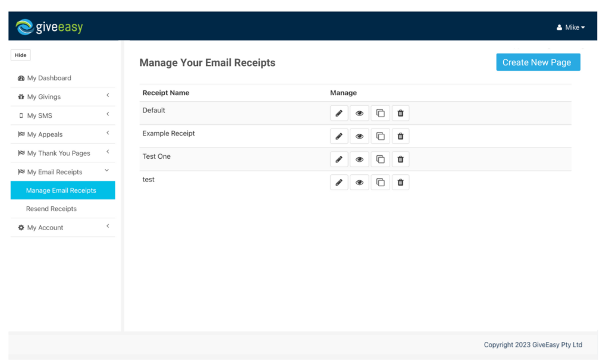
Task: Open the Mike account dropdown
Action: (570, 27)
